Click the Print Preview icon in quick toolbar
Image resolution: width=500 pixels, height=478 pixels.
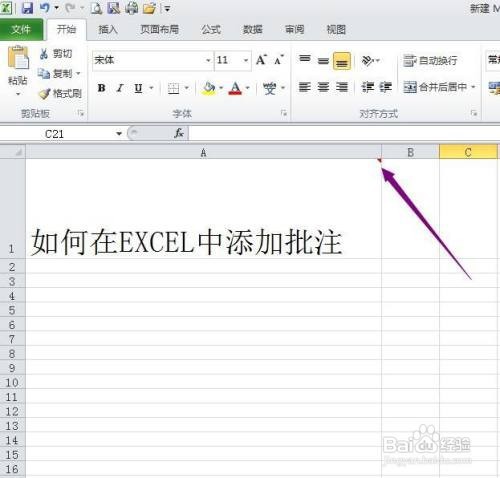(x=96, y=8)
